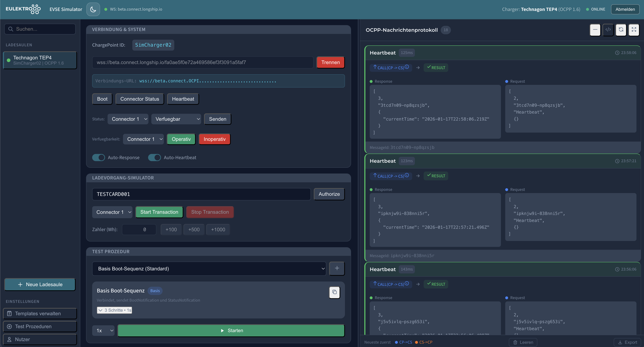644x347 pixels.
Task: Select Test Prozeduren from Einstellungen
Action: (x=40, y=326)
